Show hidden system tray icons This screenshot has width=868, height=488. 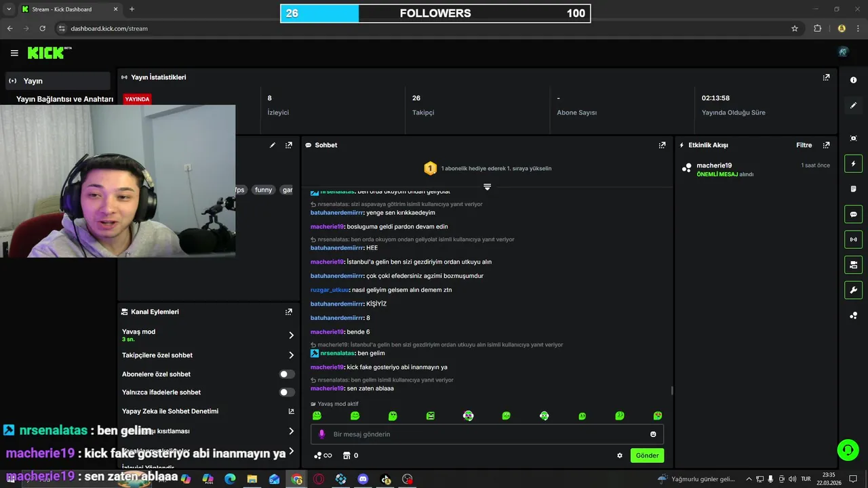pos(749,479)
